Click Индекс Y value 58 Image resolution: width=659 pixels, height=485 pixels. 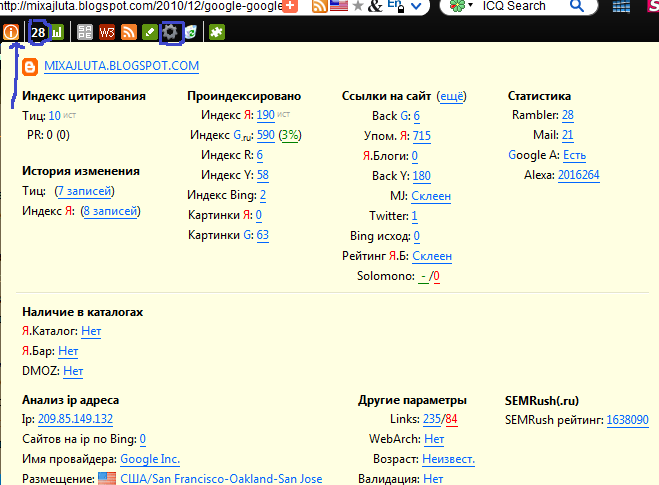point(263,175)
